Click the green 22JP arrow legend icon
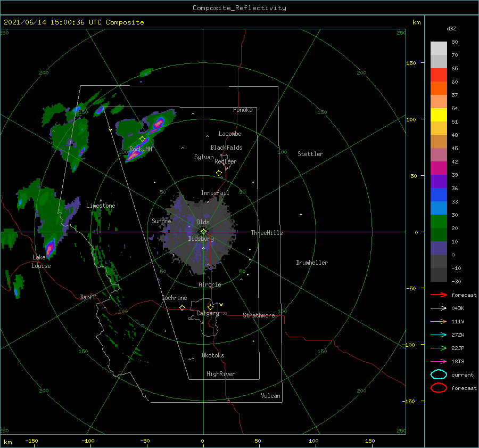 439,348
